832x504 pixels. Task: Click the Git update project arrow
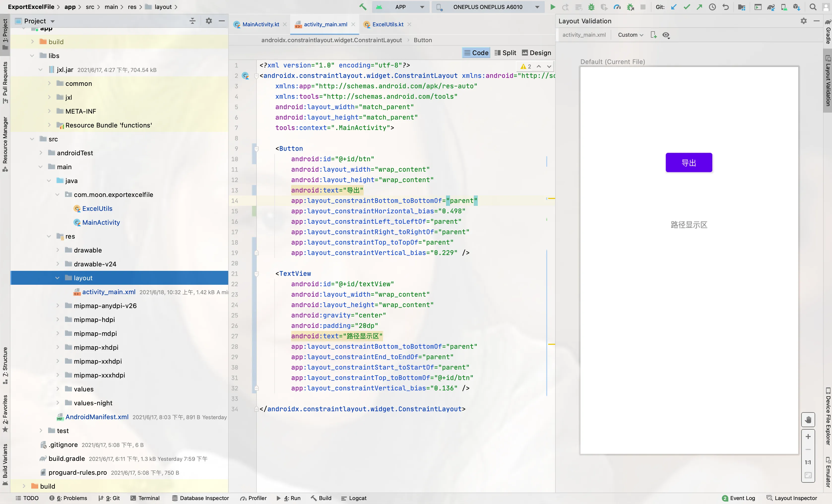coord(674,7)
